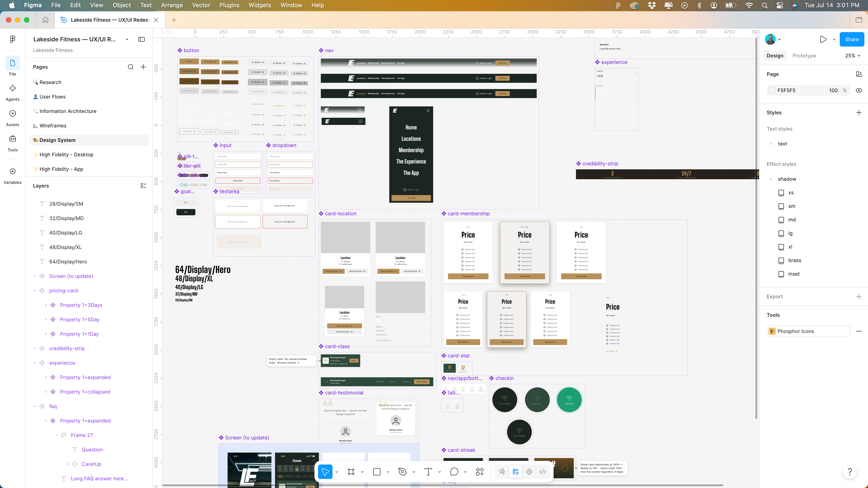The image size is (868, 488).
Task: Expand the credibility-strip layer
Action: point(35,349)
